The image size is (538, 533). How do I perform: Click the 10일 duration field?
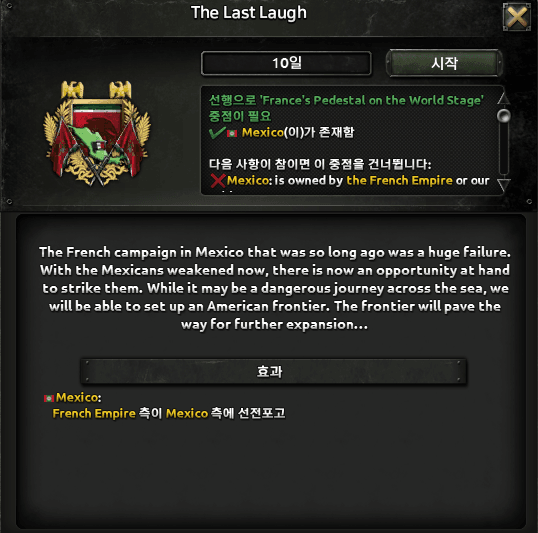(x=286, y=63)
